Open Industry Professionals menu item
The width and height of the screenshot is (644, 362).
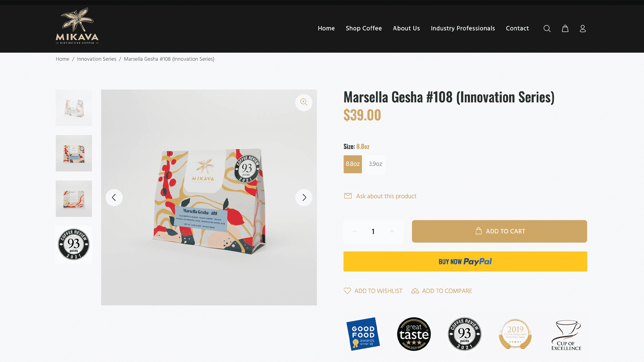tap(463, 28)
